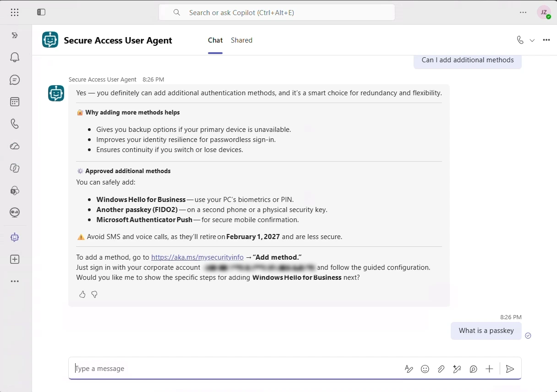Click the 'Microsoft Authenticator Push' bullet text
Viewport: 557px width, 392px height.
144,220
